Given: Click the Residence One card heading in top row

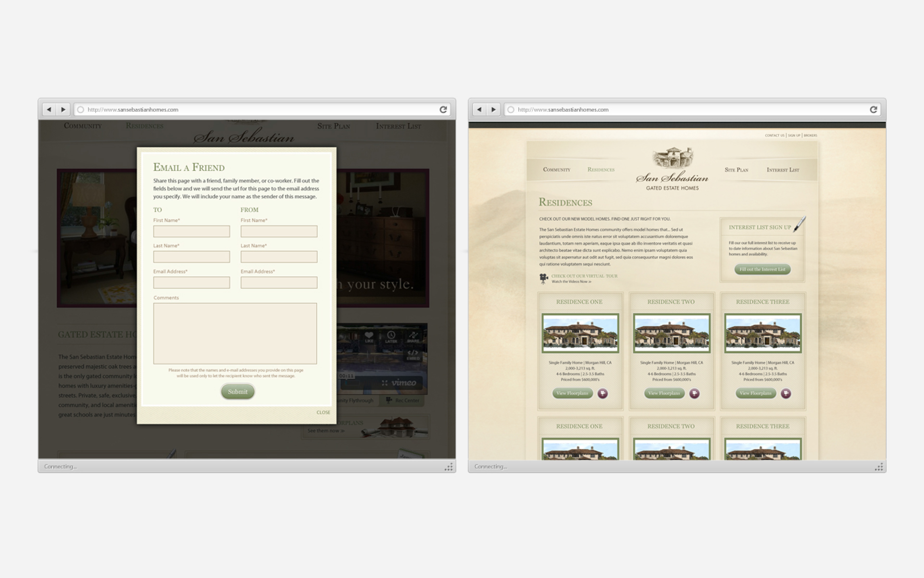Looking at the screenshot, I should click(x=579, y=302).
